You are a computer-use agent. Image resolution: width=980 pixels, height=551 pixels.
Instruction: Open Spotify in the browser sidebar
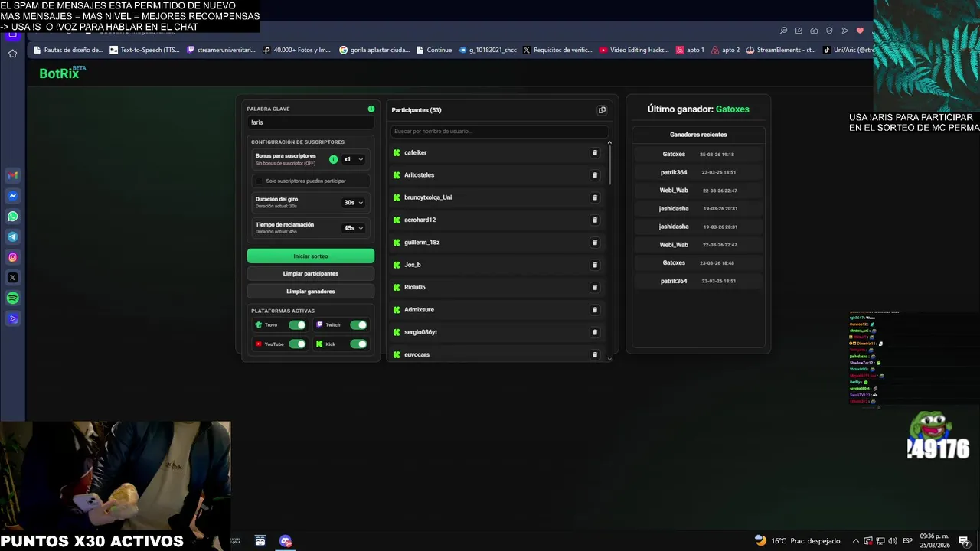(x=12, y=298)
